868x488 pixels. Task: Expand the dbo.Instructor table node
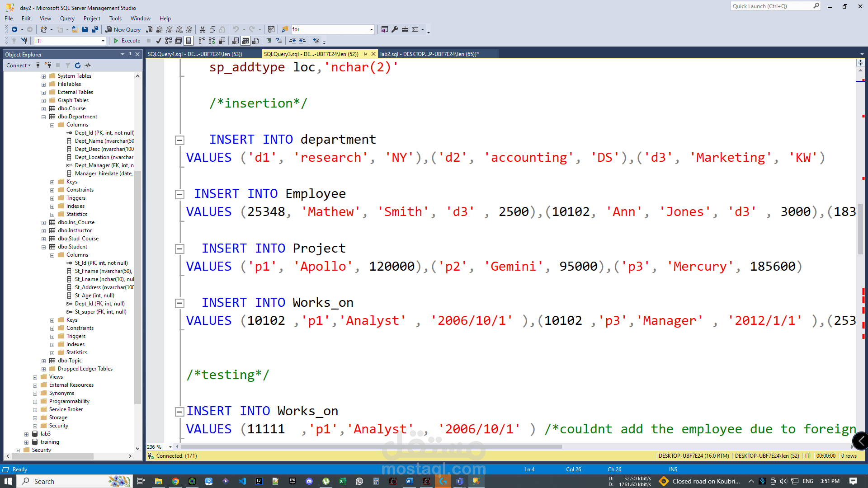[44, 231]
